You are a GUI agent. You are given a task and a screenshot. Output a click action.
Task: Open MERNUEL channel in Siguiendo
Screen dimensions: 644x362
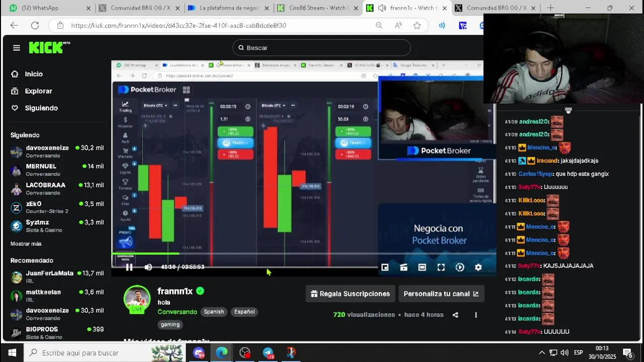point(57,170)
